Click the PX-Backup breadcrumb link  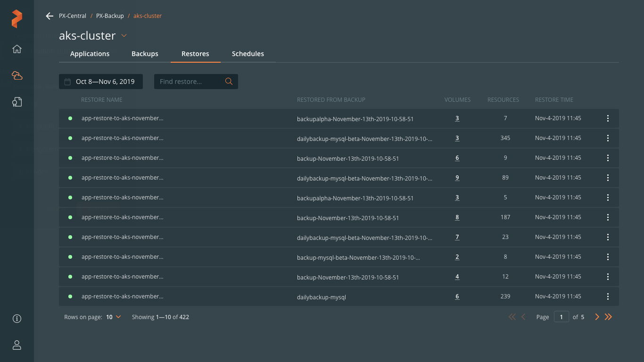pos(110,16)
